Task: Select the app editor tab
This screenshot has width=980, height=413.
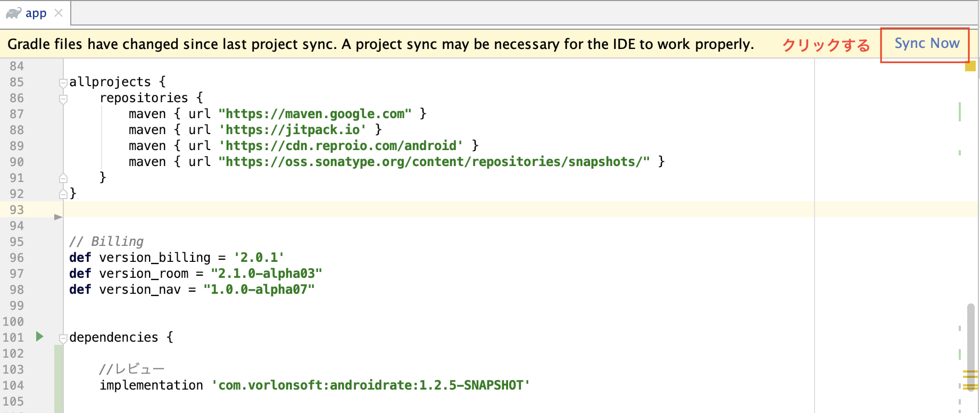Action: [35, 13]
